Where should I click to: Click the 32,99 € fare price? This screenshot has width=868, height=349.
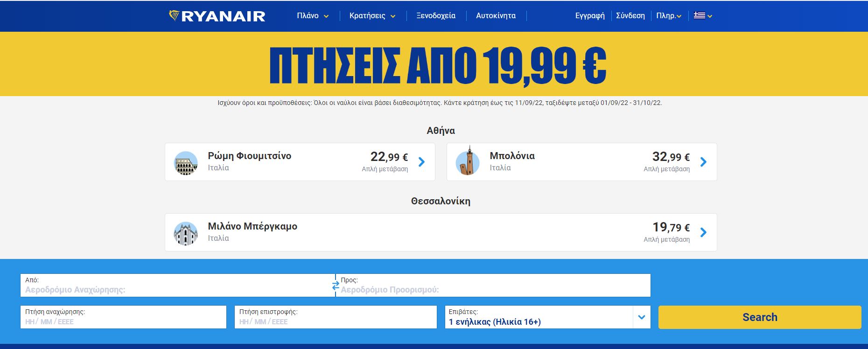tap(671, 156)
